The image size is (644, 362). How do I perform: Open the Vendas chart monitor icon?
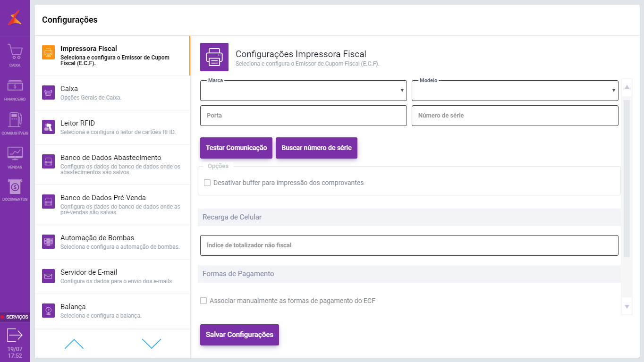(x=15, y=154)
